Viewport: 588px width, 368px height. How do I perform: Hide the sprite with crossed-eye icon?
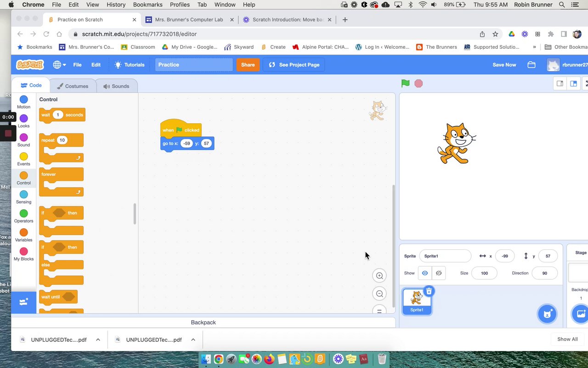point(439,273)
